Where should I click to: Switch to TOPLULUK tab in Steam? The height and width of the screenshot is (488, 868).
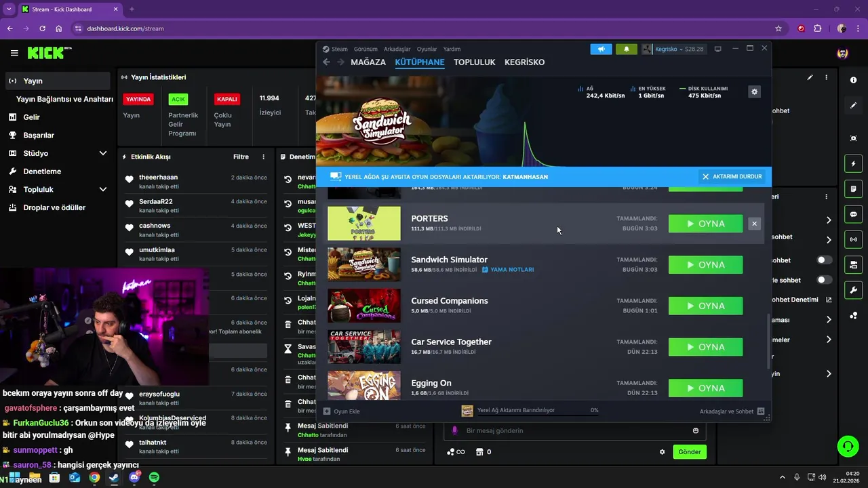[x=475, y=62]
